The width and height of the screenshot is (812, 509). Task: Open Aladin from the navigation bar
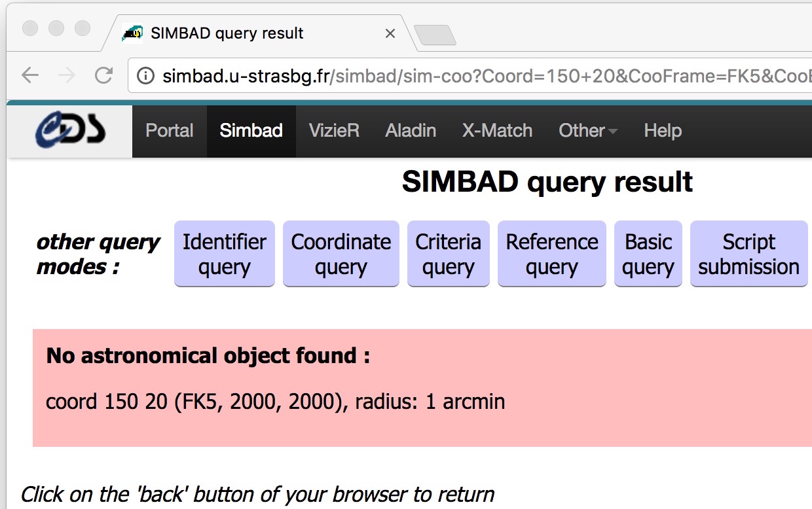411,131
